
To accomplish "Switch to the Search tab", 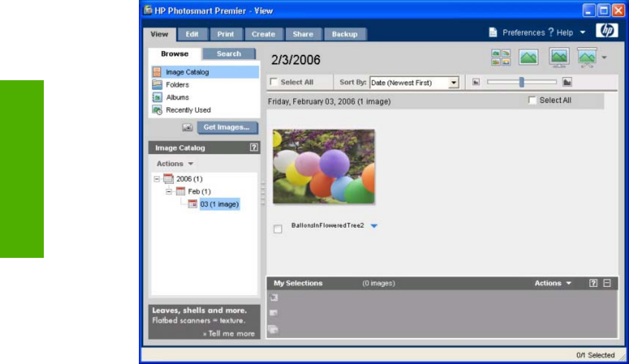I will [229, 54].
